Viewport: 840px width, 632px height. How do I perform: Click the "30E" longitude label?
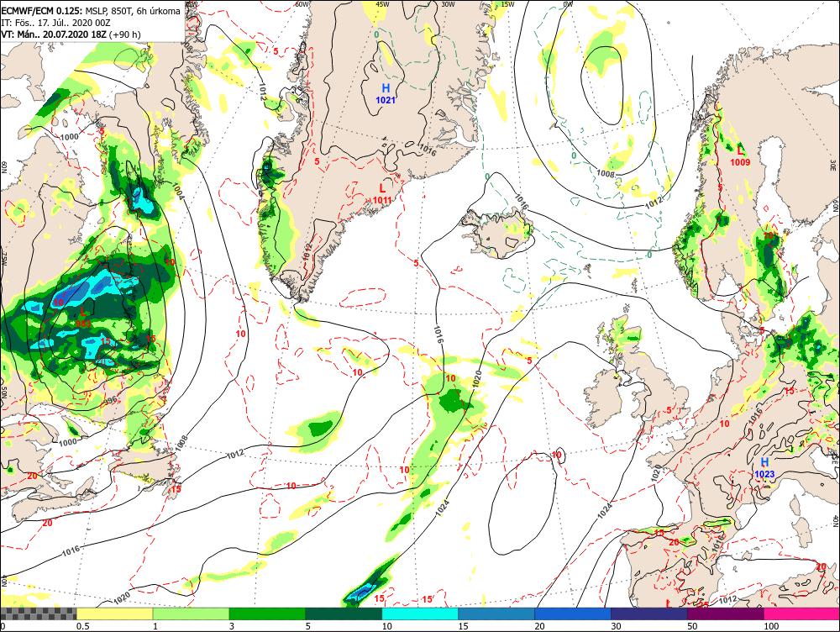tap(835, 164)
